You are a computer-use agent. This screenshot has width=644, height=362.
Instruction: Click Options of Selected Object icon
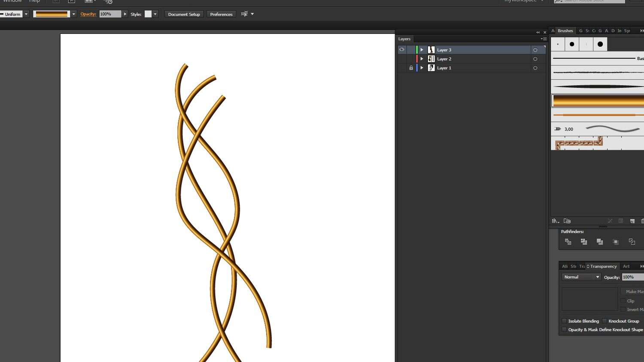pos(621,221)
